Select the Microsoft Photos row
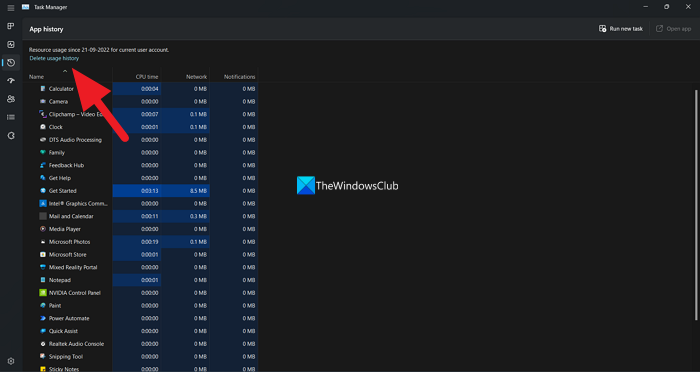This screenshot has width=700, height=372. [142, 242]
